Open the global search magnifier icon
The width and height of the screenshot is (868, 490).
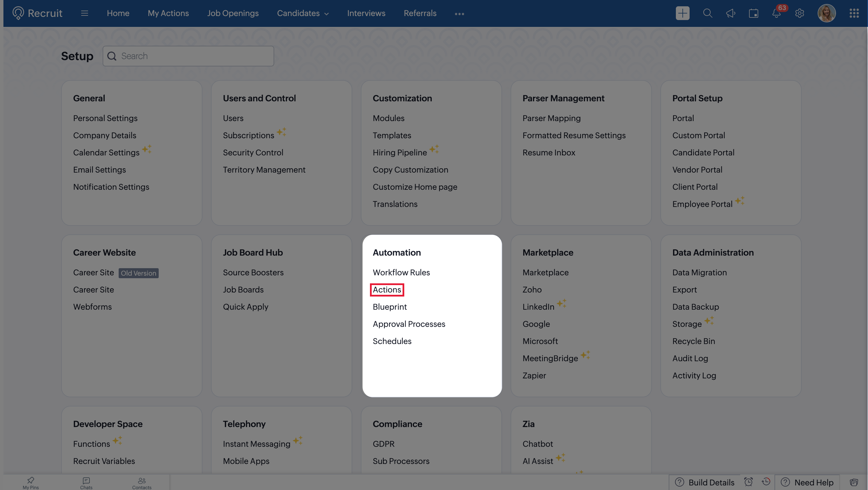pyautogui.click(x=708, y=13)
